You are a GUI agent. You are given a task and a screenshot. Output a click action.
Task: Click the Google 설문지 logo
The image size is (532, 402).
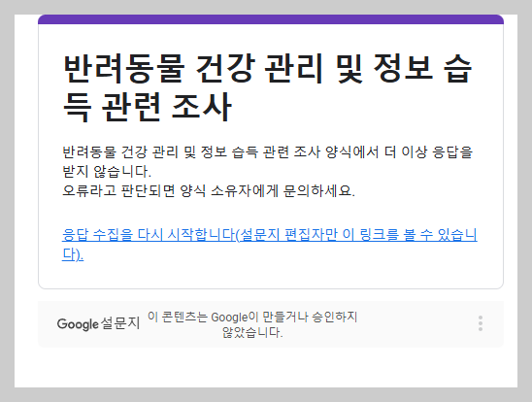98,323
